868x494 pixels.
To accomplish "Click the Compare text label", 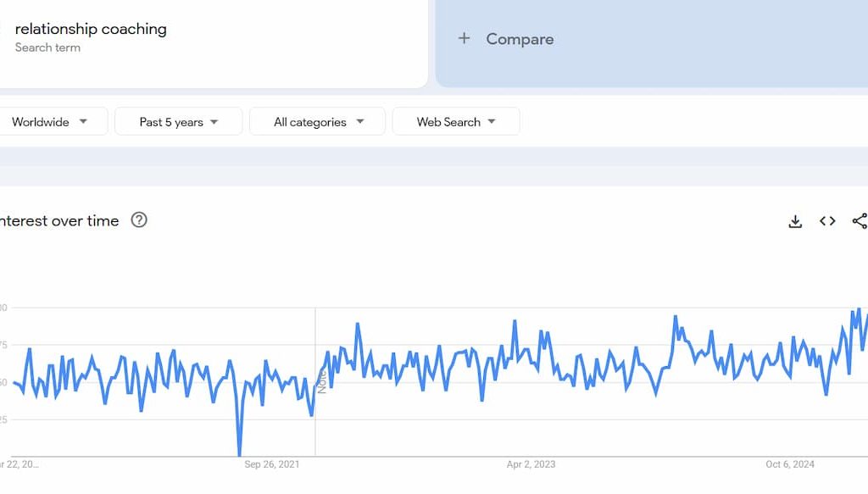I will tap(520, 39).
